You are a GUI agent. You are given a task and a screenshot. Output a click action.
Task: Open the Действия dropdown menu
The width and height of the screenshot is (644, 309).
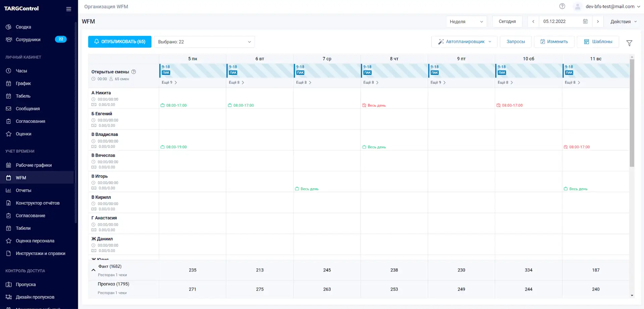pyautogui.click(x=624, y=21)
